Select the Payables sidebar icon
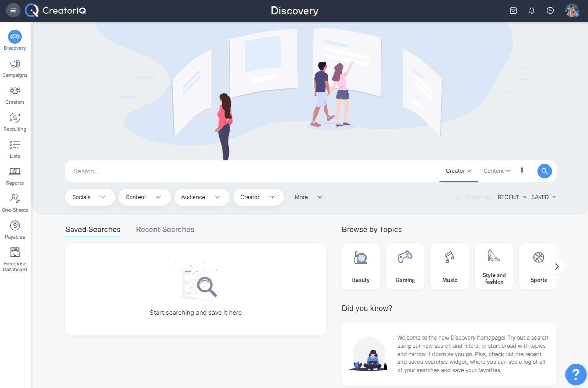 point(15,229)
